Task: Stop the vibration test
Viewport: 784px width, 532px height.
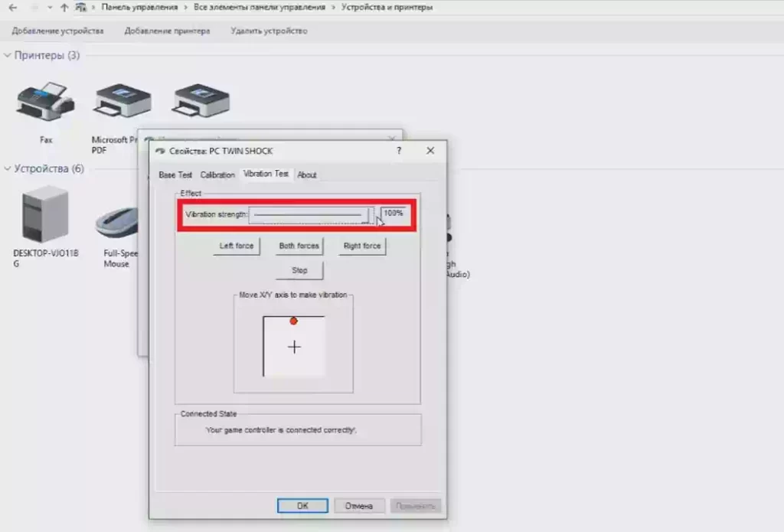Action: 299,270
